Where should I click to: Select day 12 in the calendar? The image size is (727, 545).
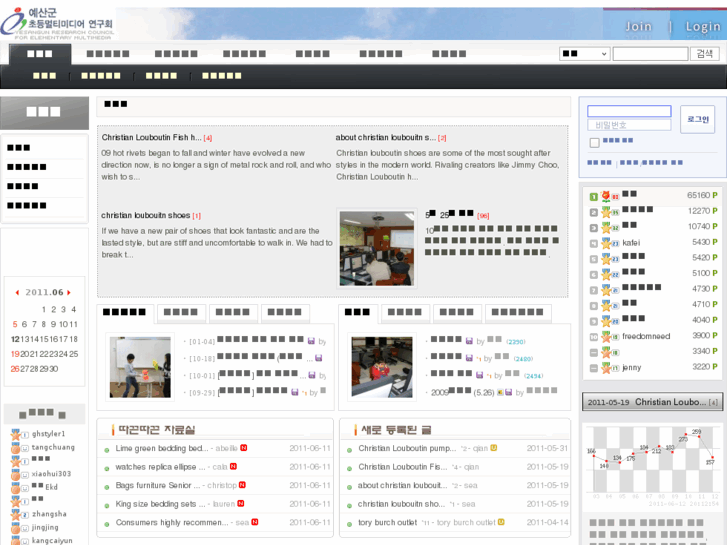pyautogui.click(x=15, y=339)
